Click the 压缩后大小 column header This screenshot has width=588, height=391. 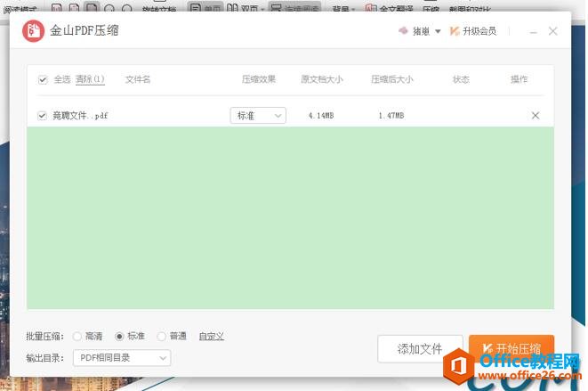pos(392,79)
